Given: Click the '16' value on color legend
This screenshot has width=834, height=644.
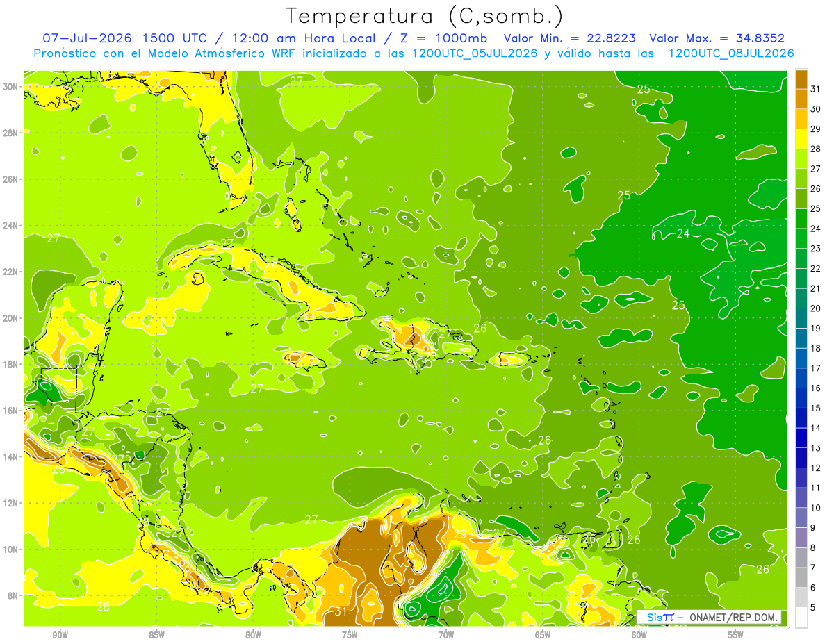Looking at the screenshot, I should 816,388.
